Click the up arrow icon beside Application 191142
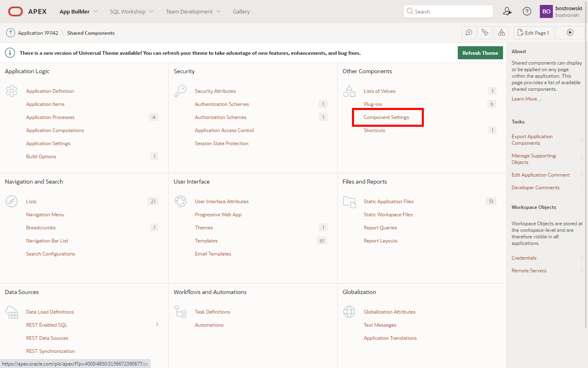Viewport: 588px width, 368px height. tap(11, 33)
